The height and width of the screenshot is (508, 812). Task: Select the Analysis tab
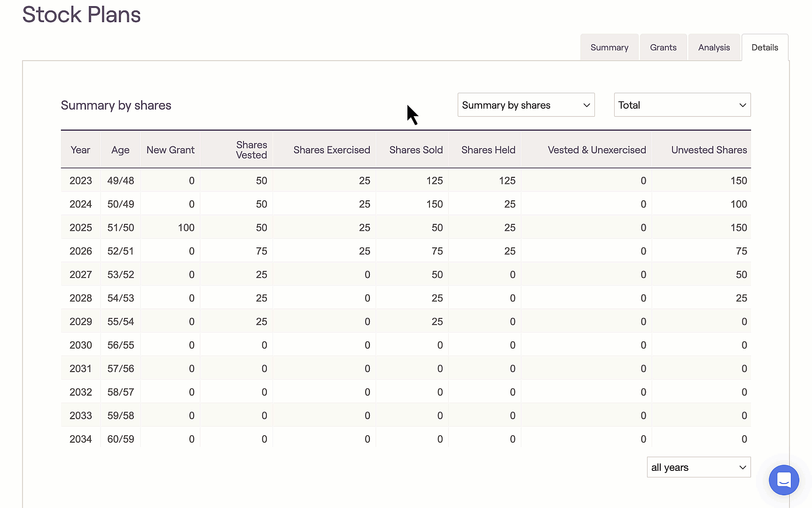pos(713,48)
